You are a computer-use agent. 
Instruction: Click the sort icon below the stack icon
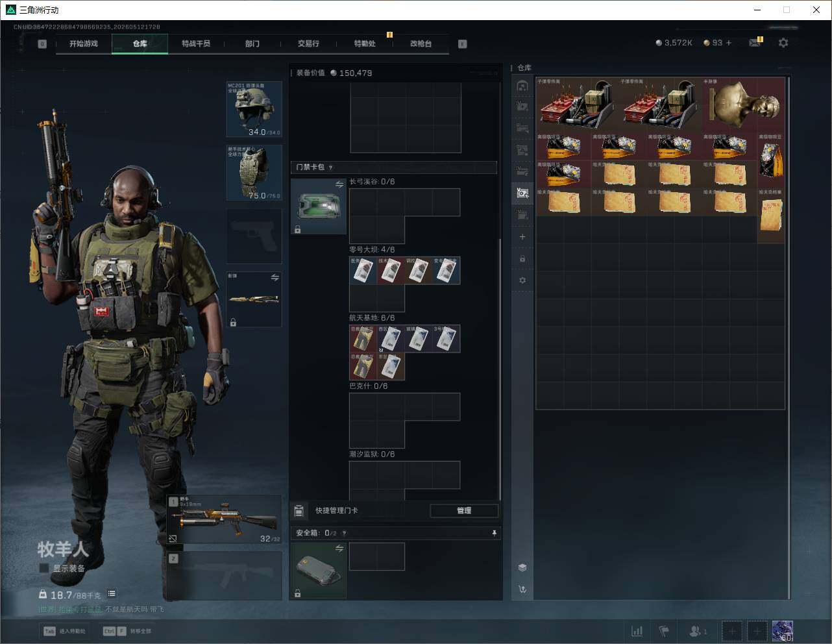pyautogui.click(x=522, y=589)
